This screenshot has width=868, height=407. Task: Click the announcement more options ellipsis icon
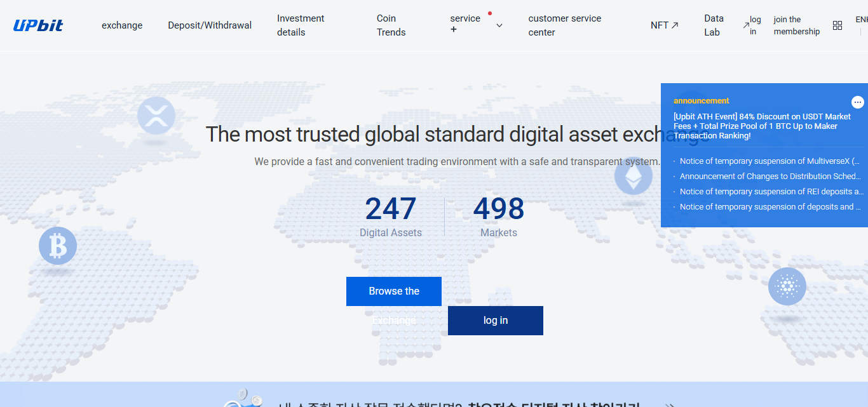(x=858, y=102)
